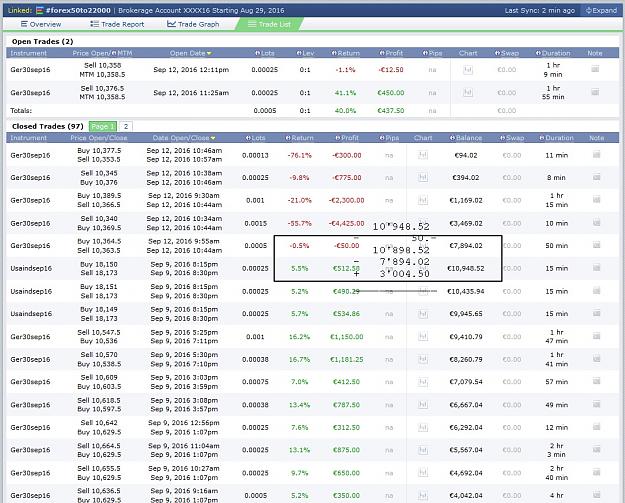The image size is (625, 503).
Task: Click the €10,435.94 balance cell
Action: tap(466, 291)
